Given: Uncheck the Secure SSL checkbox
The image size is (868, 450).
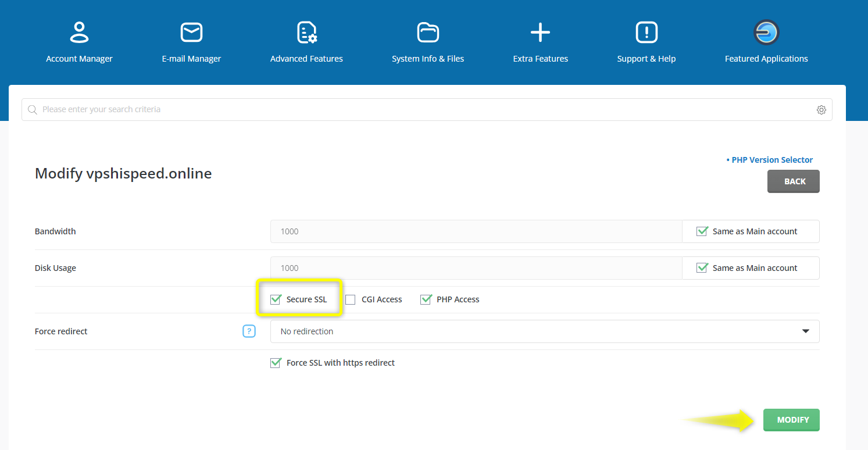Looking at the screenshot, I should pyautogui.click(x=275, y=299).
